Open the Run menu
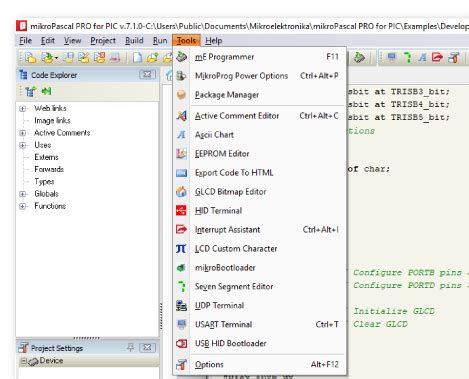The height and width of the screenshot is (379, 469). 160,41
